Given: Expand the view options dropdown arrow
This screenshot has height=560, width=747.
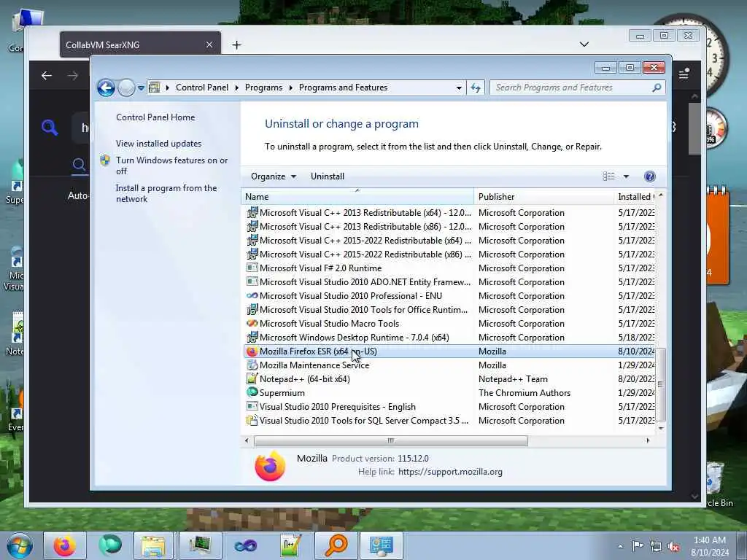Looking at the screenshot, I should pyautogui.click(x=626, y=176).
